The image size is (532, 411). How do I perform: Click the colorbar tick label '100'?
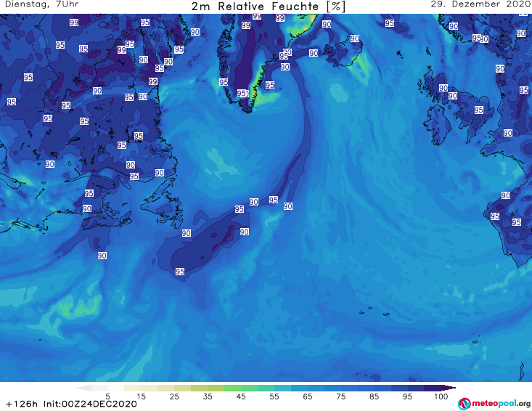tap(441, 396)
